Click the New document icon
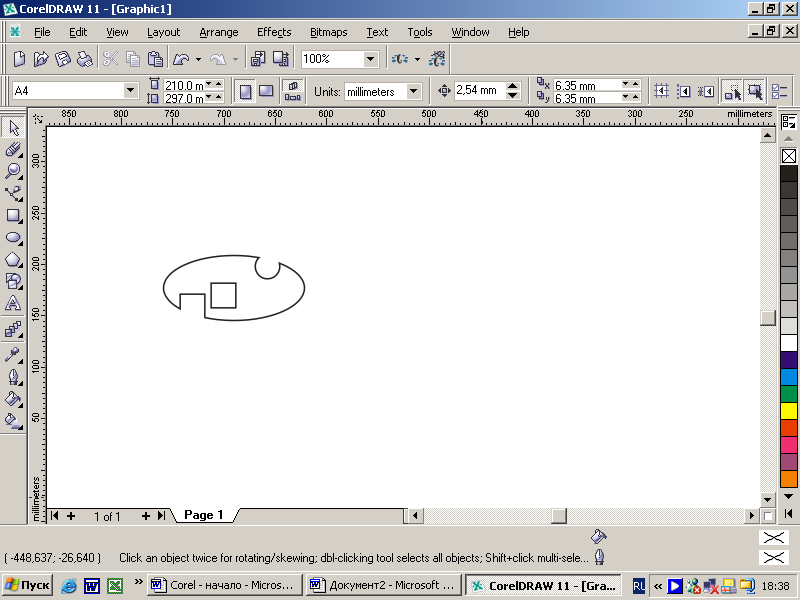The height and width of the screenshot is (600, 800). coord(19,59)
